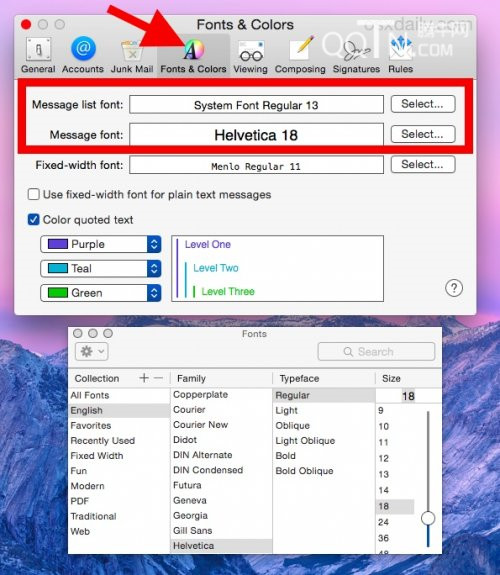Toggle fixed-width font for plain text messages
The image size is (500, 575).
coord(34,194)
